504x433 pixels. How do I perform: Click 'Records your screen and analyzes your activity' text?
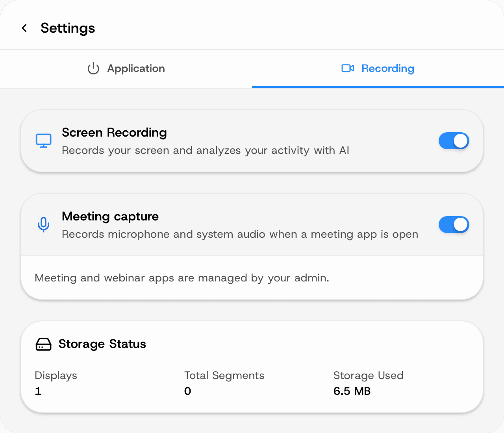pos(206,150)
